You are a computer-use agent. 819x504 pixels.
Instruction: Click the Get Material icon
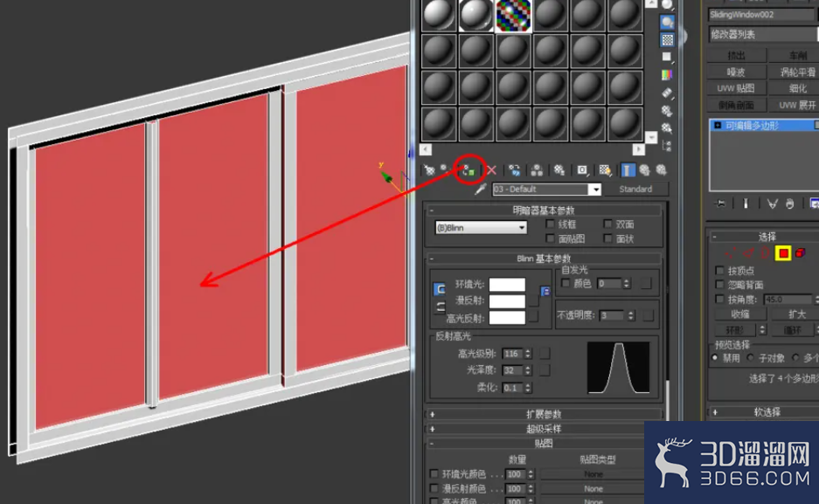(x=429, y=170)
